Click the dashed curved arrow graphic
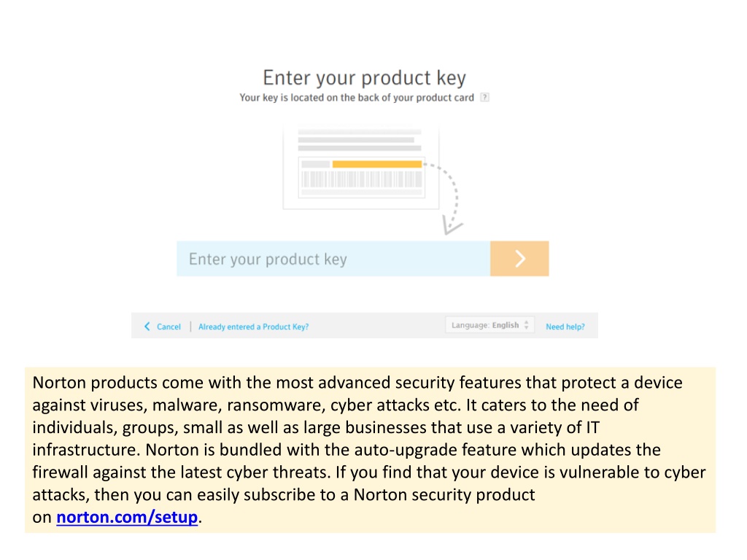Viewport: 747px width, 560px height. coord(451,198)
